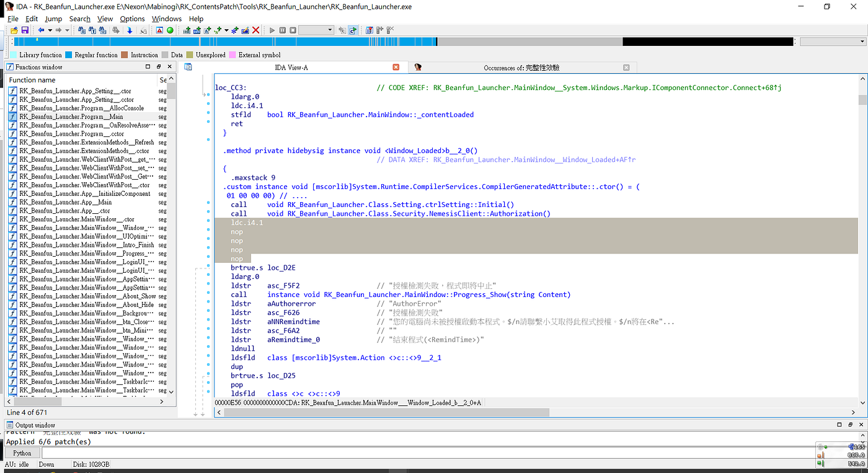Pause the process using pause icon

click(283, 30)
